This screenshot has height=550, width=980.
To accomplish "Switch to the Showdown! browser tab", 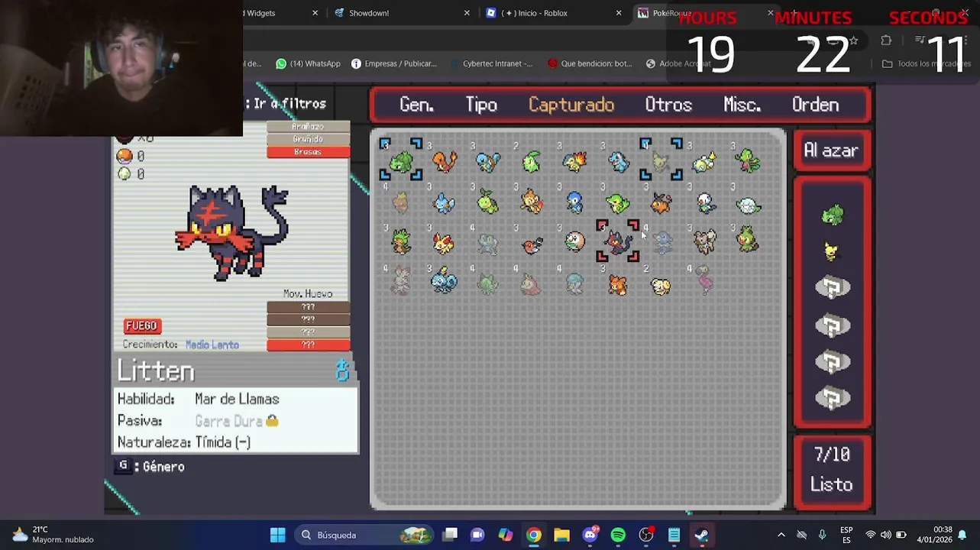I will coord(369,13).
